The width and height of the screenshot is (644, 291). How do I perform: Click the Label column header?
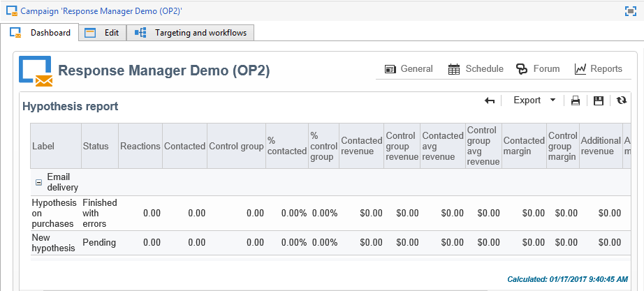[x=43, y=146]
